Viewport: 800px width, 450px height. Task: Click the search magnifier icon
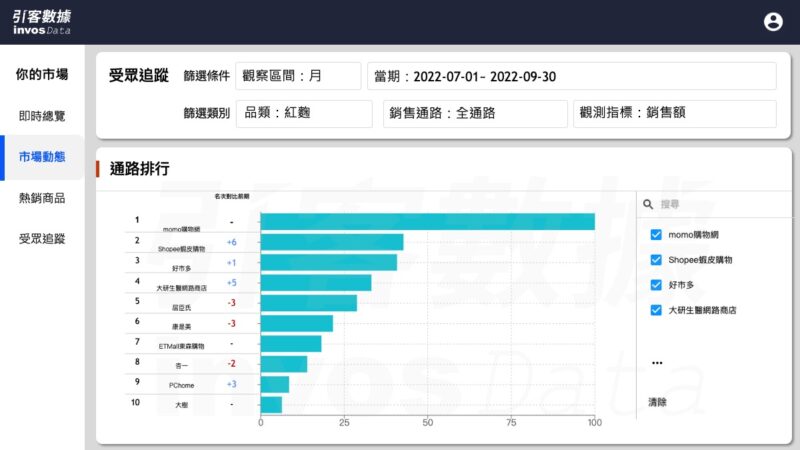(x=648, y=204)
